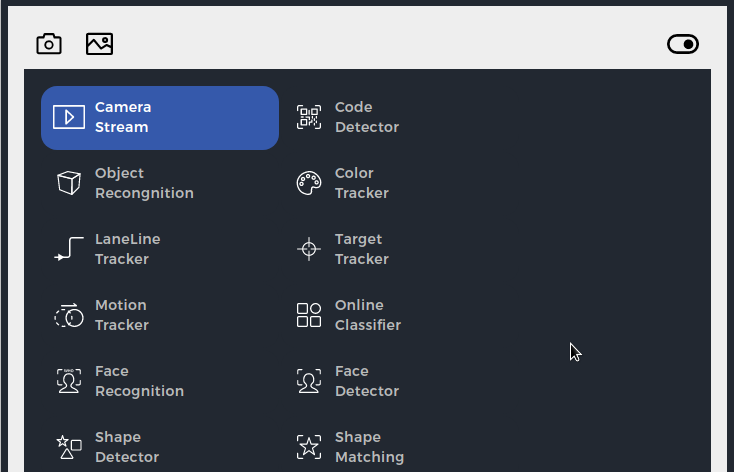
Task: Open the image gallery icon
Action: 99,44
